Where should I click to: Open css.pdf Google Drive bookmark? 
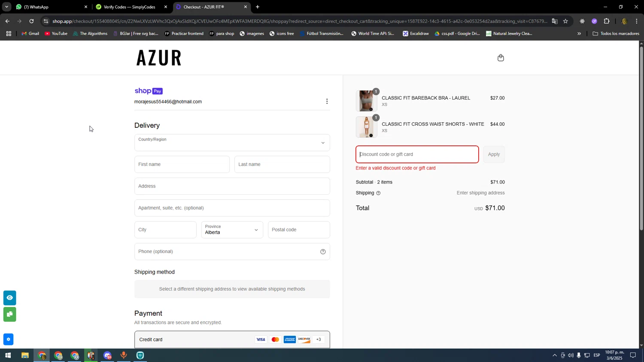pyautogui.click(x=457, y=33)
